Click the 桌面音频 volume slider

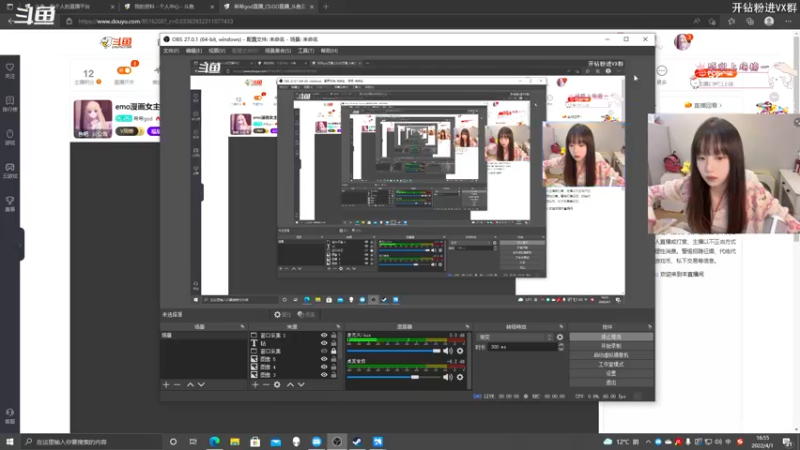pyautogui.click(x=393, y=377)
